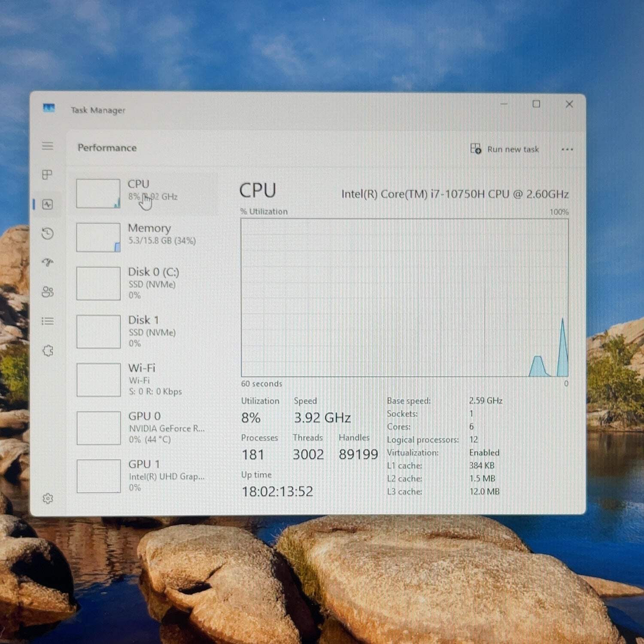644x644 pixels.
Task: Click Logical processors value 12
Action: pyautogui.click(x=474, y=440)
